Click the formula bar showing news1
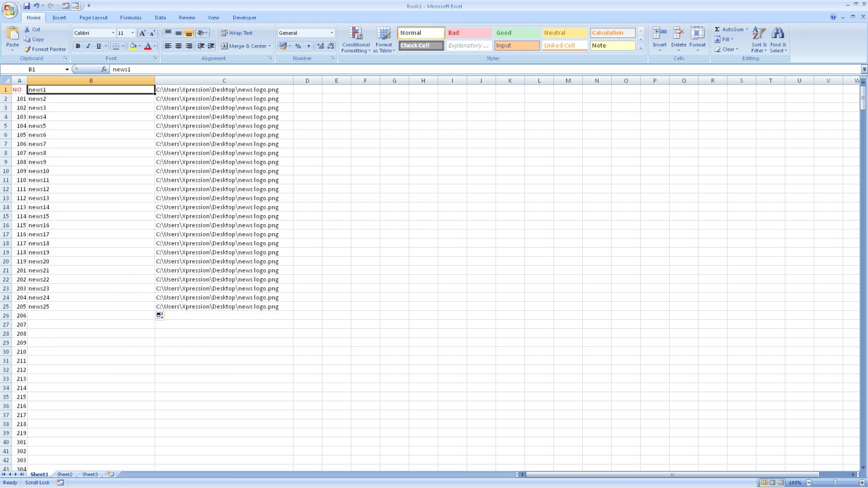Viewport: 868px width, 488px height. [485, 69]
